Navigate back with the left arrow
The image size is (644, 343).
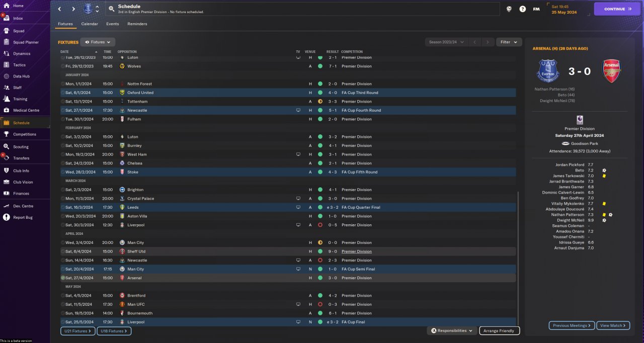tap(59, 9)
